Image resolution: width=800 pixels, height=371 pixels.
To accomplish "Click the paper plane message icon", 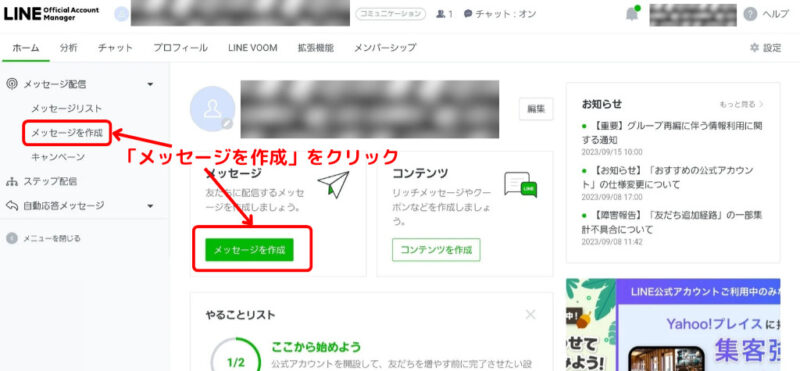I will click(333, 185).
